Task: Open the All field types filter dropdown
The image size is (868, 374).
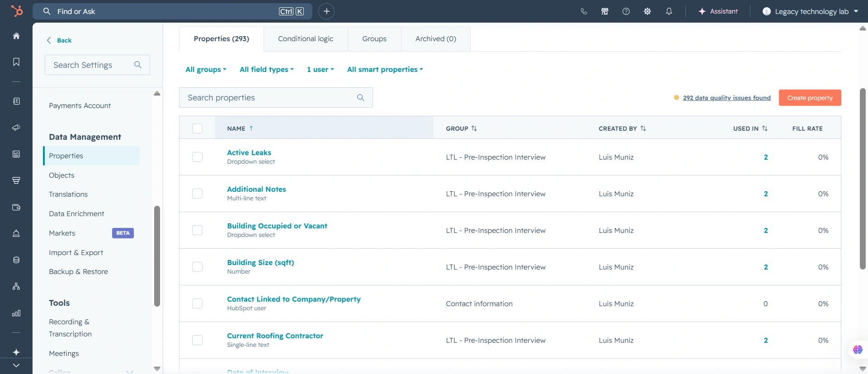Action: point(267,69)
